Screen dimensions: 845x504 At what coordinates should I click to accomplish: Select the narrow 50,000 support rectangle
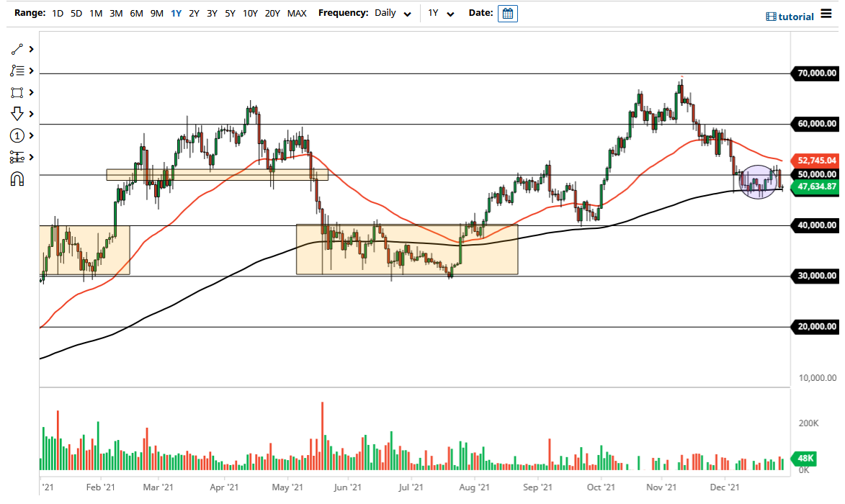click(x=217, y=175)
